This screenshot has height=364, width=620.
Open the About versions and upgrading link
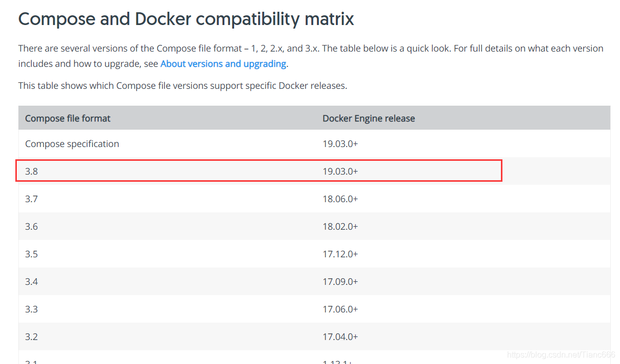point(223,64)
